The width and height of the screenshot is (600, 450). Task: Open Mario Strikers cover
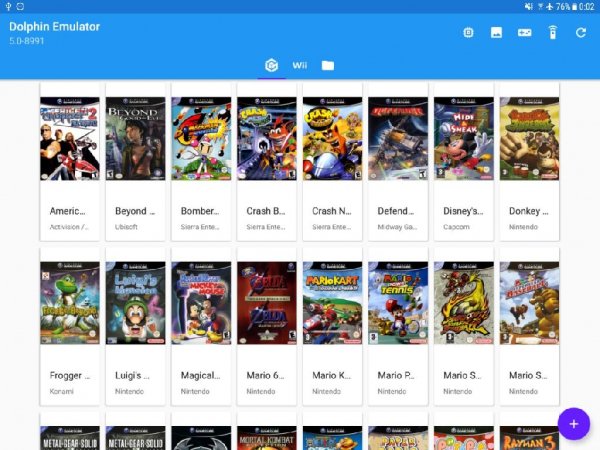(x=464, y=303)
